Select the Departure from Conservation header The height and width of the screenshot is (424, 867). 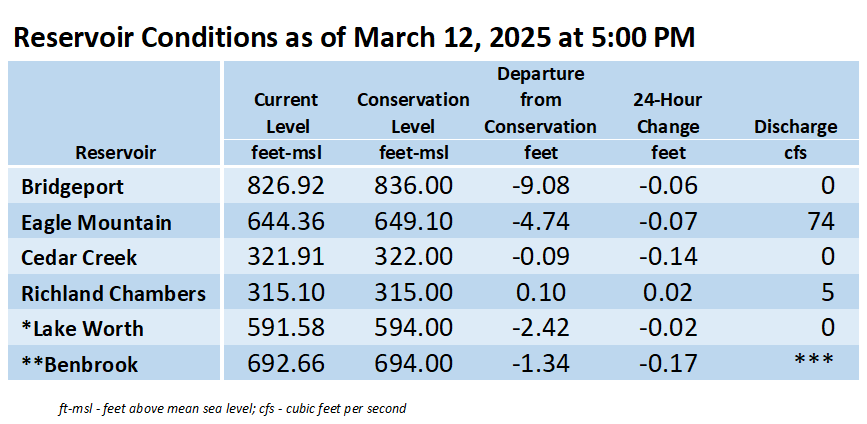[540, 100]
